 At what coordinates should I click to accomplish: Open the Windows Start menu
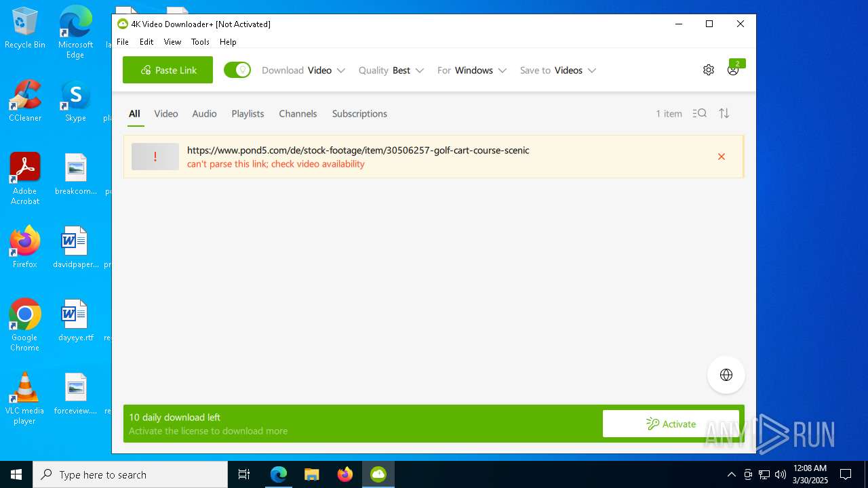16,474
